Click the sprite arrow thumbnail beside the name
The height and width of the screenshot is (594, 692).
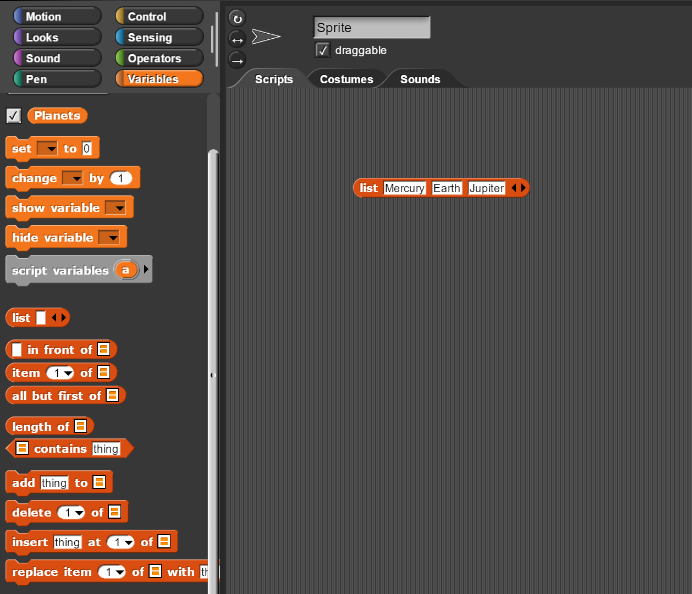point(266,37)
